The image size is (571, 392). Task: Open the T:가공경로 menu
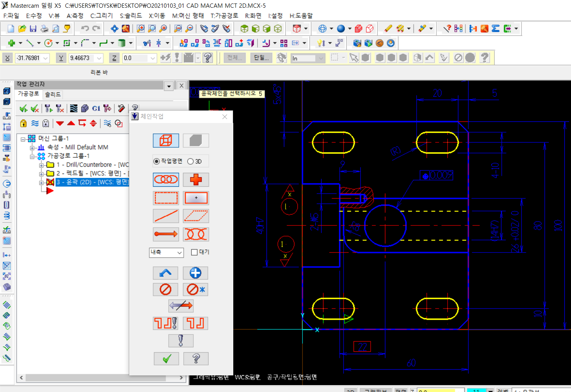pyautogui.click(x=224, y=15)
